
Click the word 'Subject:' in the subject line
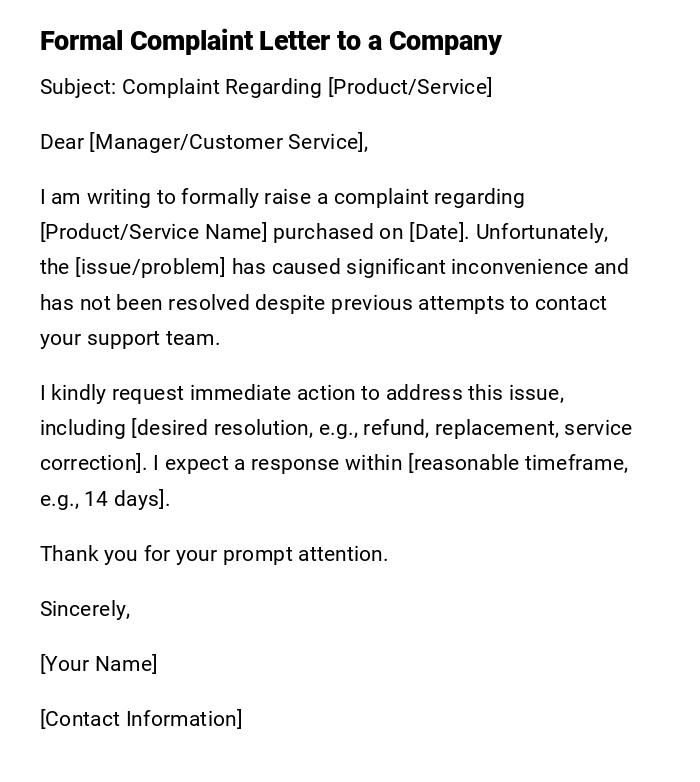coord(78,87)
